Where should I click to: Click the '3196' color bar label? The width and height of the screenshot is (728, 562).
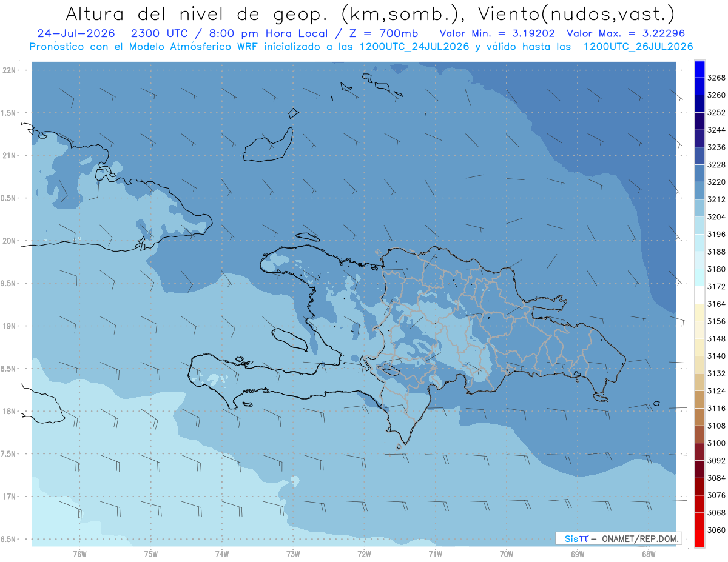pos(716,234)
